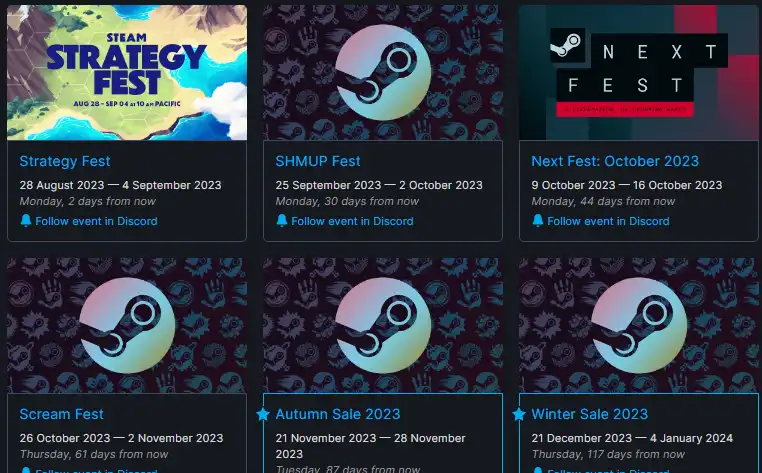The width and height of the screenshot is (762, 473).
Task: Open the Autumn Sale 2023 title link
Action: 338,414
